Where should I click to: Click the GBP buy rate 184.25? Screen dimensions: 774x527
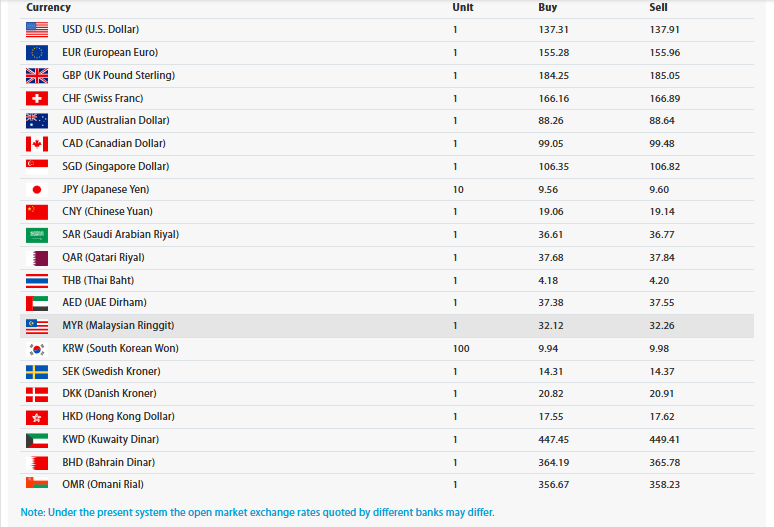coord(553,75)
